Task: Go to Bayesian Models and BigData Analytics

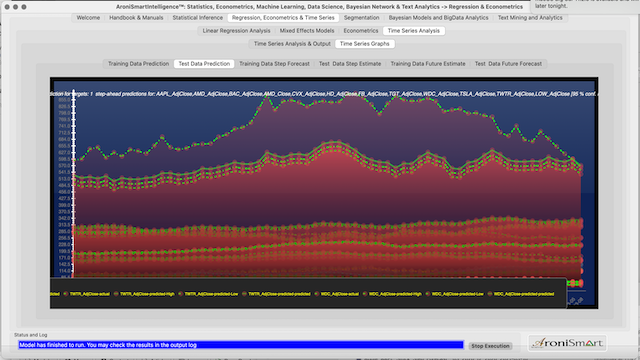Action: (x=438, y=18)
